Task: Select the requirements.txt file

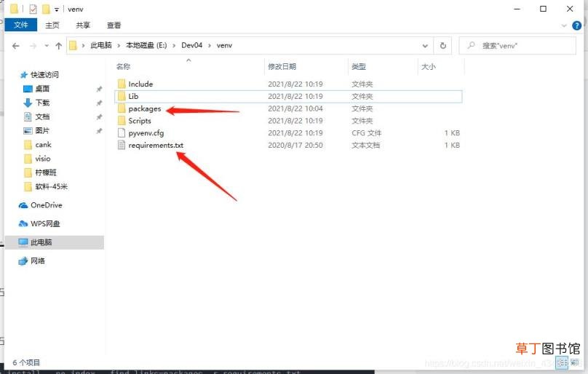Action: point(156,146)
